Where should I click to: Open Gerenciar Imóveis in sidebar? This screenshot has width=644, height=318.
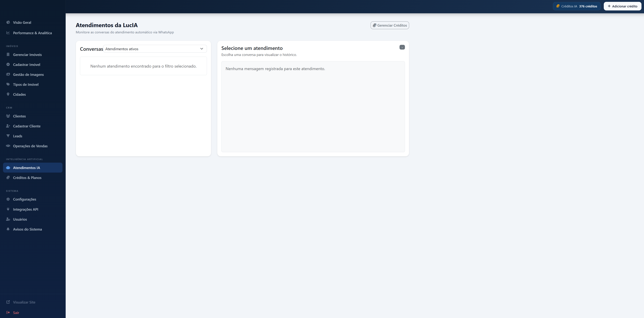27,55
